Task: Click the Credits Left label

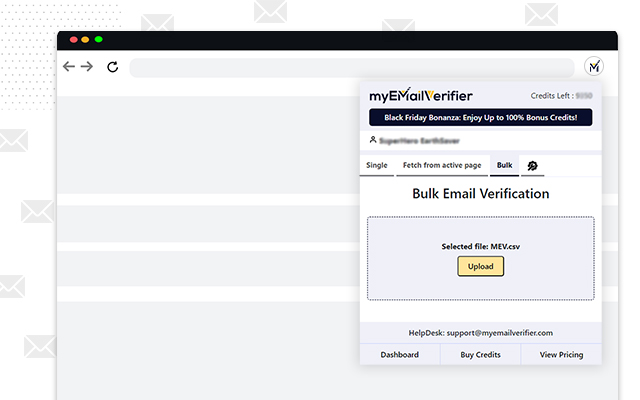Action: [x=552, y=96]
